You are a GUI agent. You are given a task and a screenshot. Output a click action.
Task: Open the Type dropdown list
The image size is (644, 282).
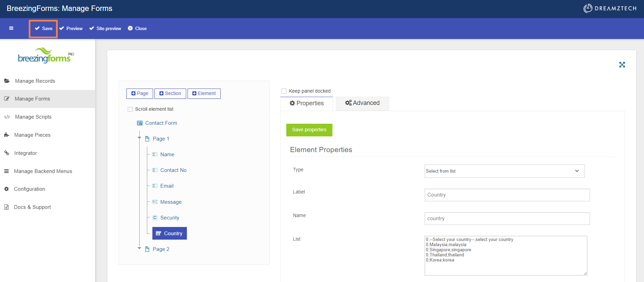tap(505, 171)
